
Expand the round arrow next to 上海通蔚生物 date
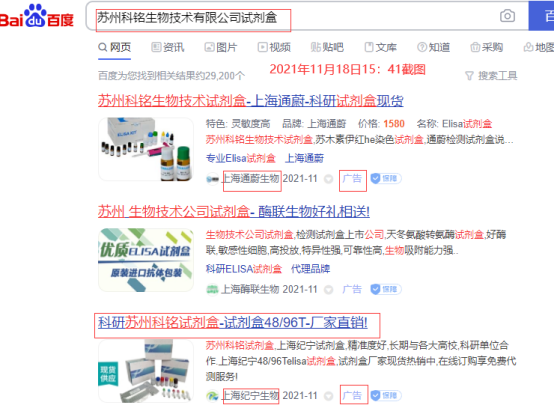tap(329, 179)
